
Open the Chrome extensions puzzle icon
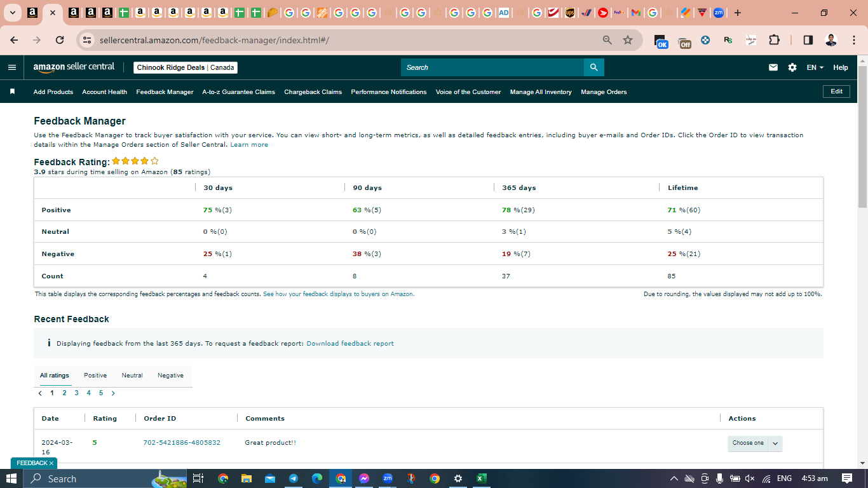coord(774,40)
